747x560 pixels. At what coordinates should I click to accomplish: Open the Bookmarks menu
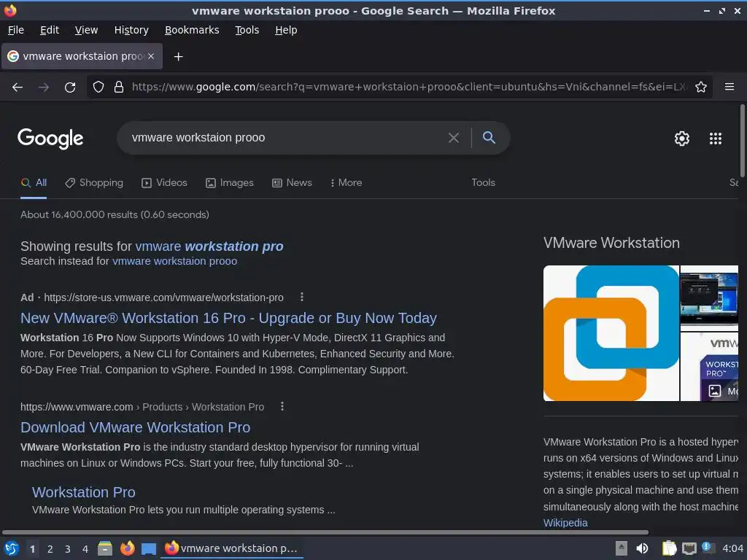[x=192, y=30]
